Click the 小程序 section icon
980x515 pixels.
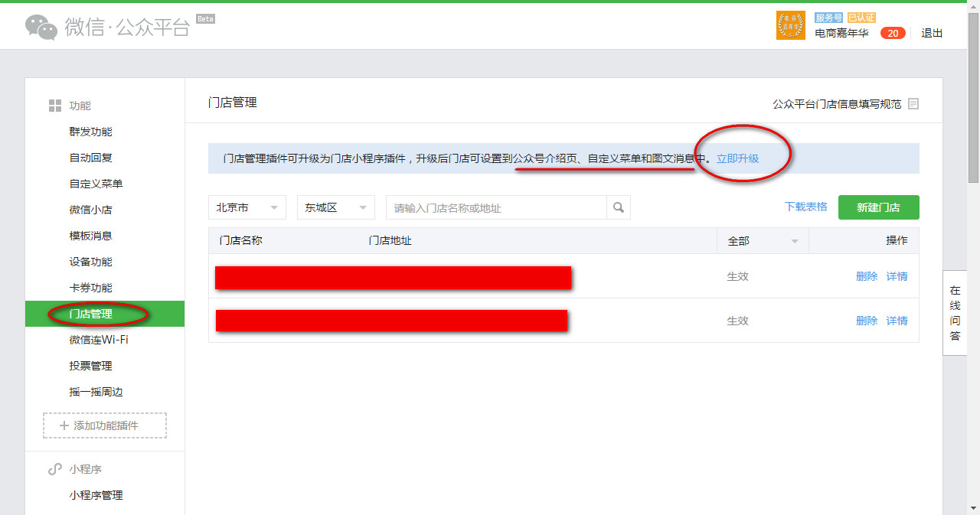[x=55, y=469]
